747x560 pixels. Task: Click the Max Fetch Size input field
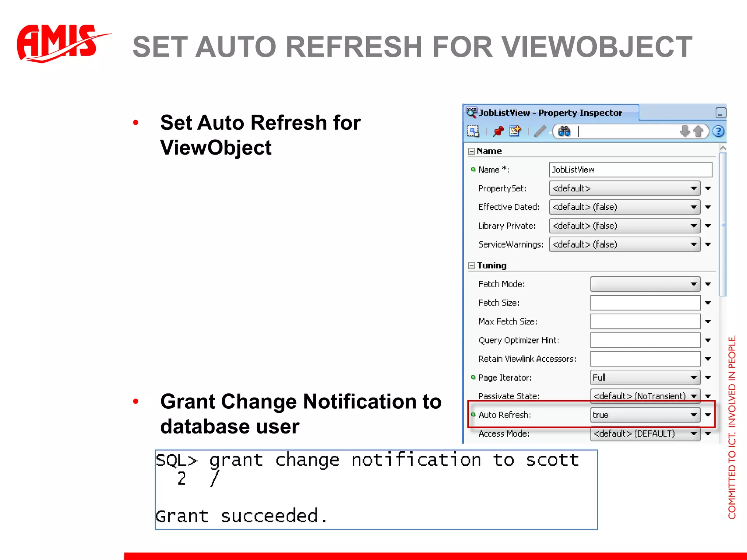[646, 321]
